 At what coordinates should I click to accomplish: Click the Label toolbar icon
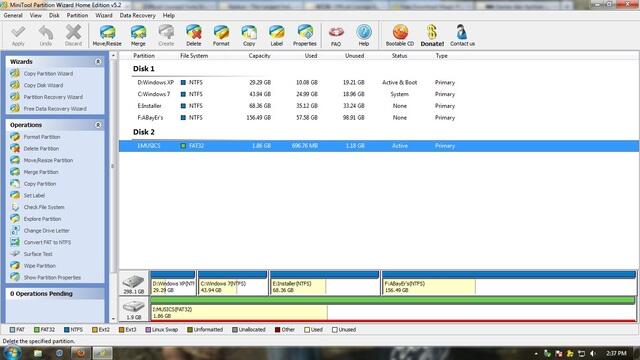point(276,36)
